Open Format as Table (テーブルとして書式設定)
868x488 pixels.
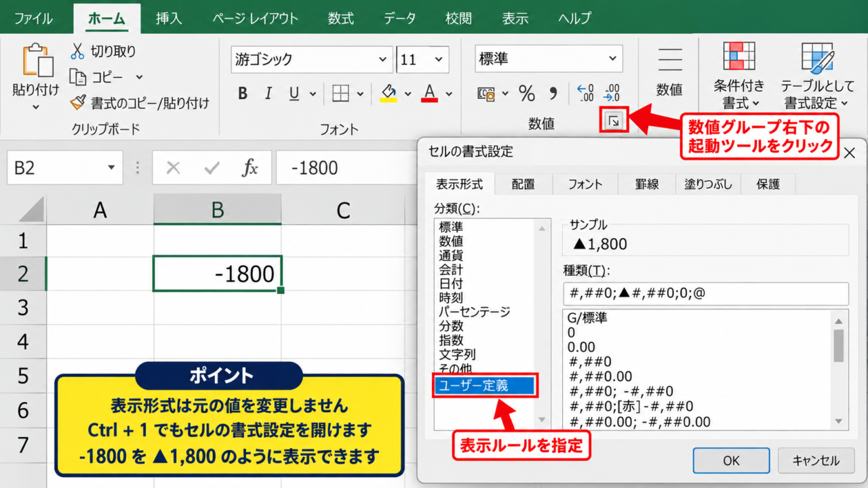click(x=816, y=75)
